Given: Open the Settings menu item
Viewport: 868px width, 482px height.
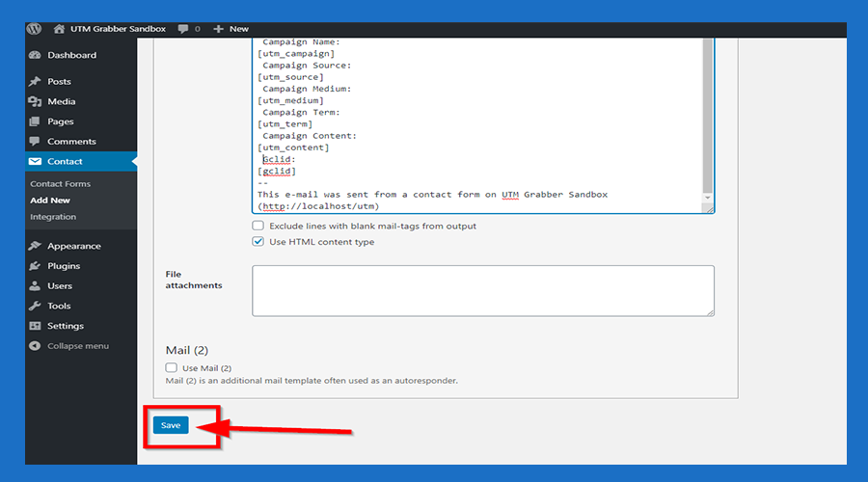Looking at the screenshot, I should click(66, 326).
